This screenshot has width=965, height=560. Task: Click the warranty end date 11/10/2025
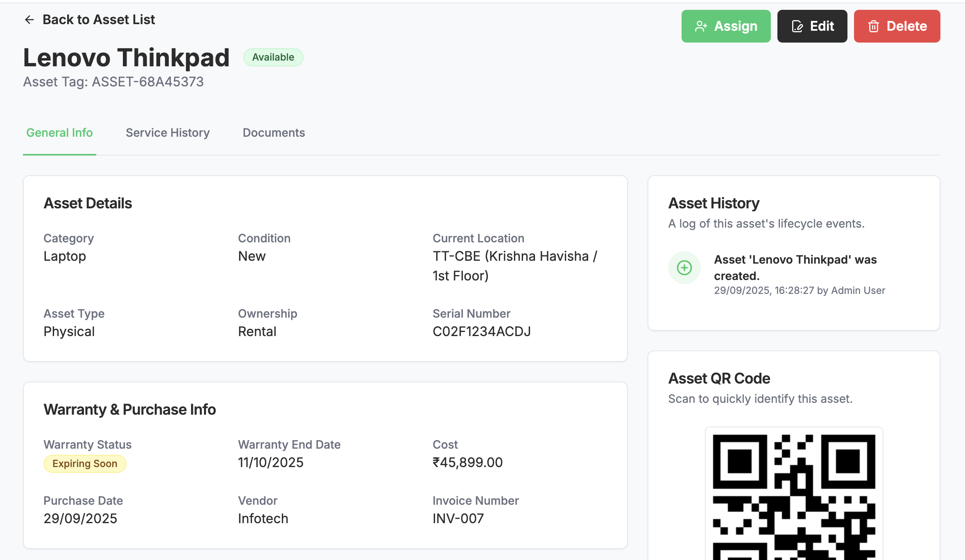click(x=271, y=463)
